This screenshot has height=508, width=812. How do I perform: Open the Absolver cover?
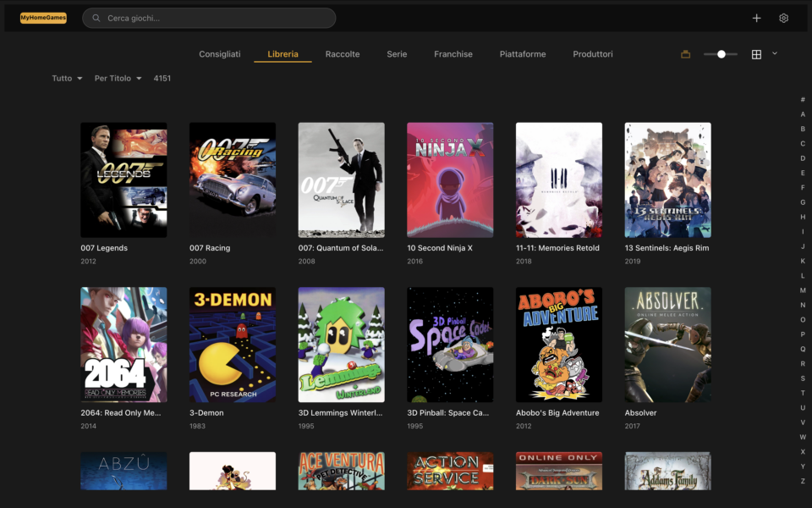[667, 345]
